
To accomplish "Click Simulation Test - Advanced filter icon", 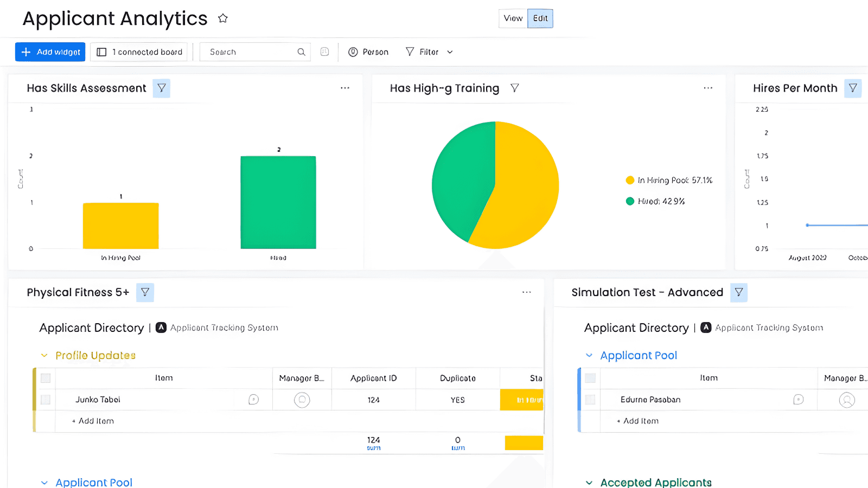I will [739, 292].
